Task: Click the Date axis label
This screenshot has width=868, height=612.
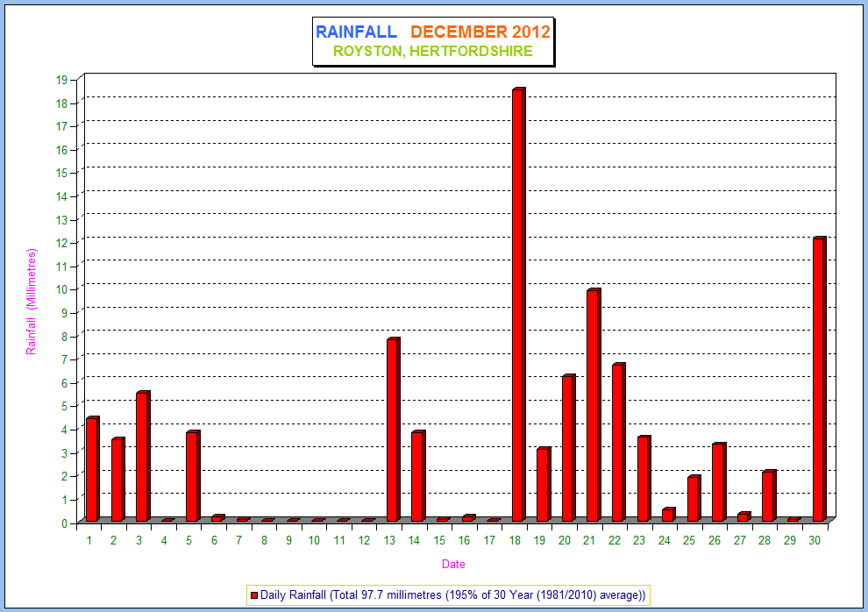Action: click(453, 565)
